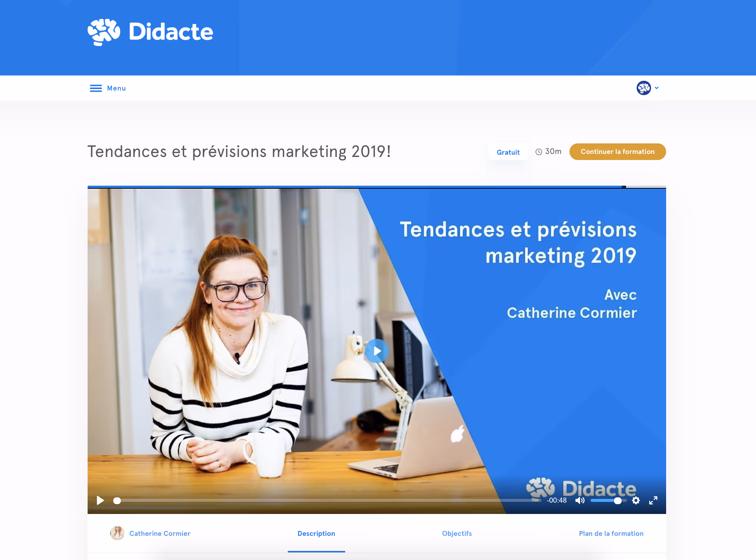The height and width of the screenshot is (560, 756).
Task: Open Catherine Cormier instructor link
Action: pos(160,533)
